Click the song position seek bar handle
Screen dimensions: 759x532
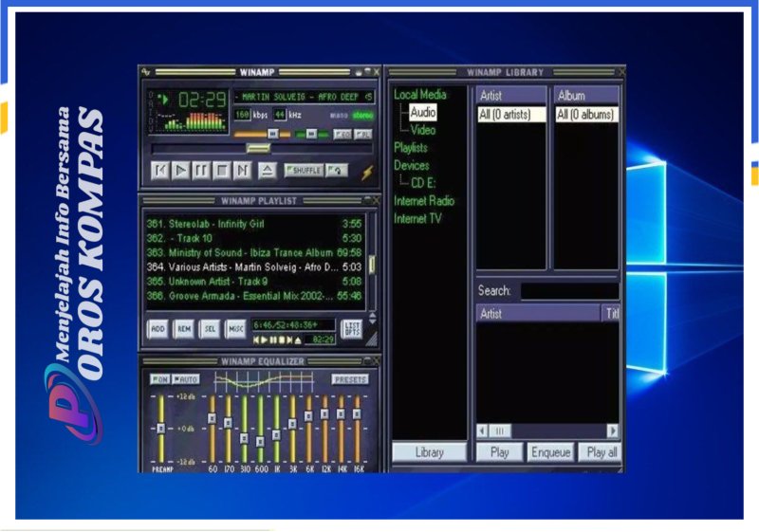[x=257, y=149]
